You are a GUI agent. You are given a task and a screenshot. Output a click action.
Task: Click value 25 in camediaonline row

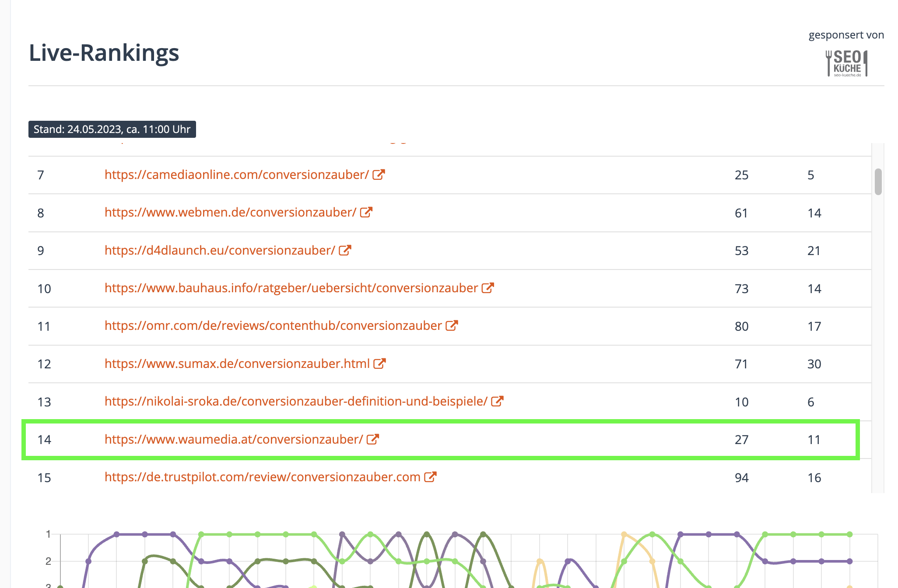(x=742, y=175)
